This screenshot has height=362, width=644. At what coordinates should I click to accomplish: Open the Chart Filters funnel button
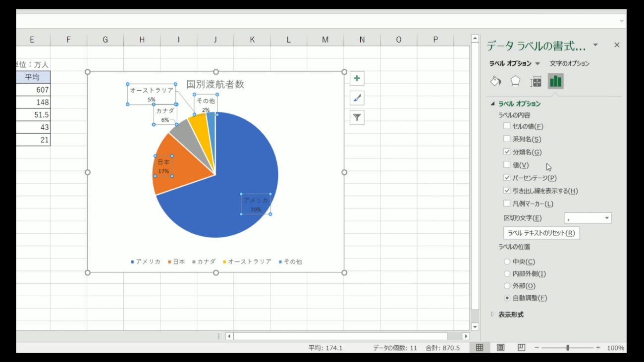point(357,117)
